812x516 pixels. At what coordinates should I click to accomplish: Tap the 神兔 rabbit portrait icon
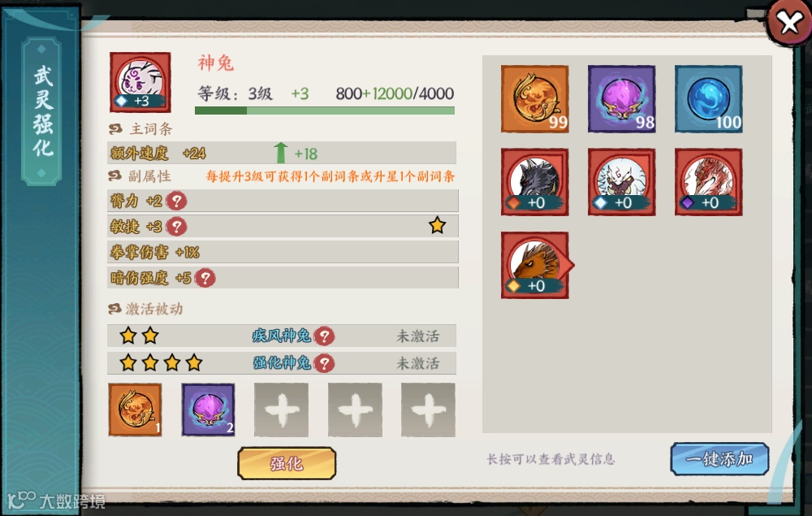[x=140, y=82]
